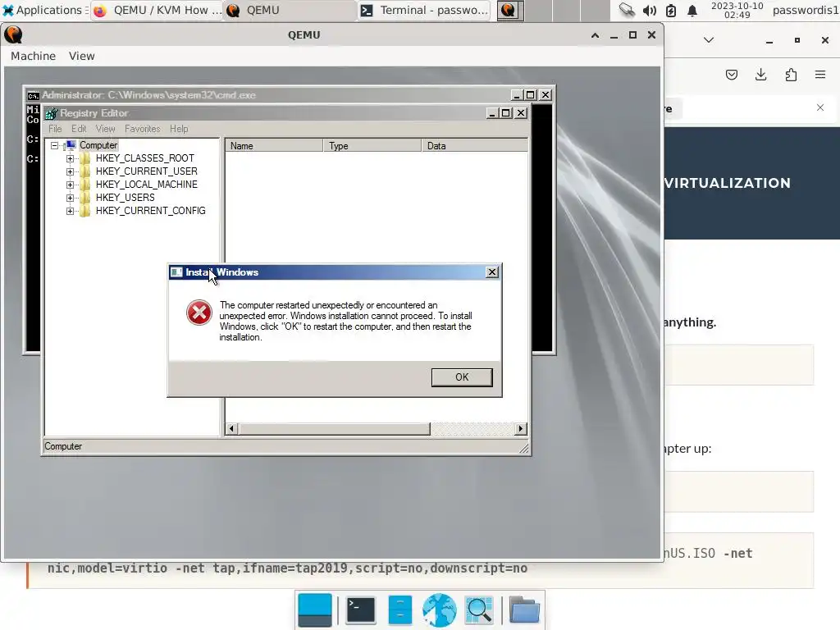Image resolution: width=840 pixels, height=630 pixels.
Task: Open Firefox hamburger application menu
Action: tap(820, 75)
